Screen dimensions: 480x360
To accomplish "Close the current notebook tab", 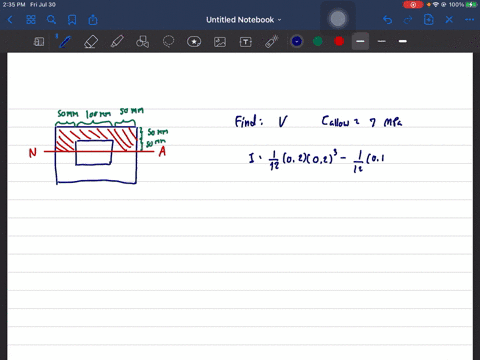I will click(449, 20).
